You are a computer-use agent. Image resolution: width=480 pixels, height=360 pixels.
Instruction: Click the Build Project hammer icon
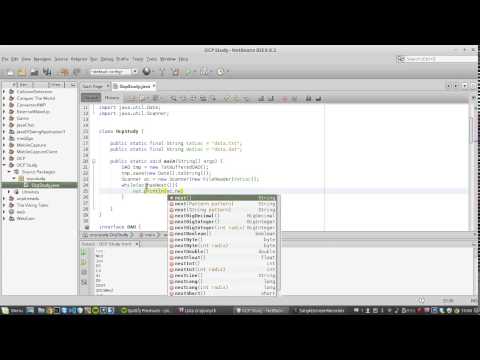(x=163, y=72)
